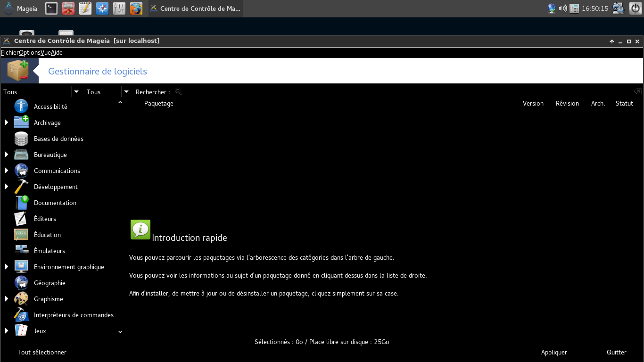644x362 pixels.
Task: Open the Fichier menu
Action: click(9, 52)
